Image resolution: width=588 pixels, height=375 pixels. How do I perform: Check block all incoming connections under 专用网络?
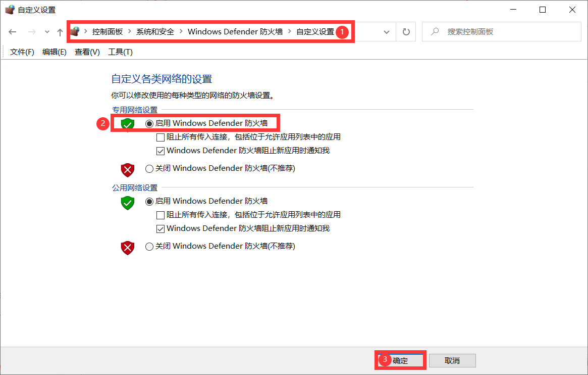(x=161, y=137)
